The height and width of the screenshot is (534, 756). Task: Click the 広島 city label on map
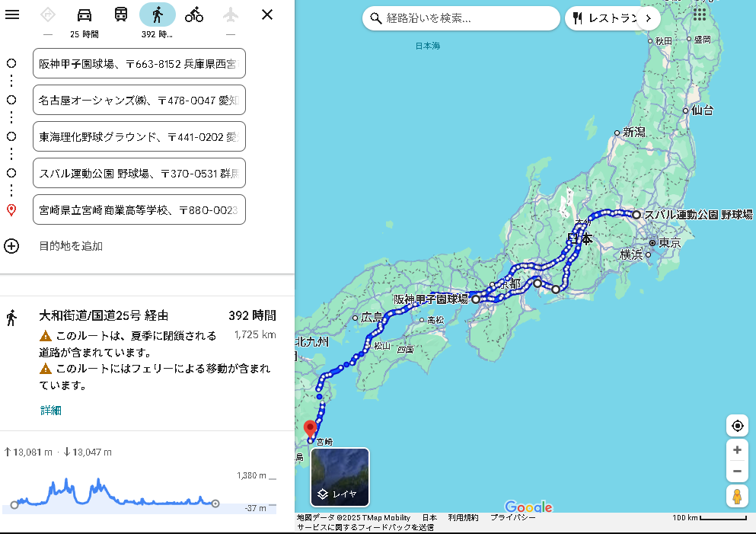coord(372,318)
